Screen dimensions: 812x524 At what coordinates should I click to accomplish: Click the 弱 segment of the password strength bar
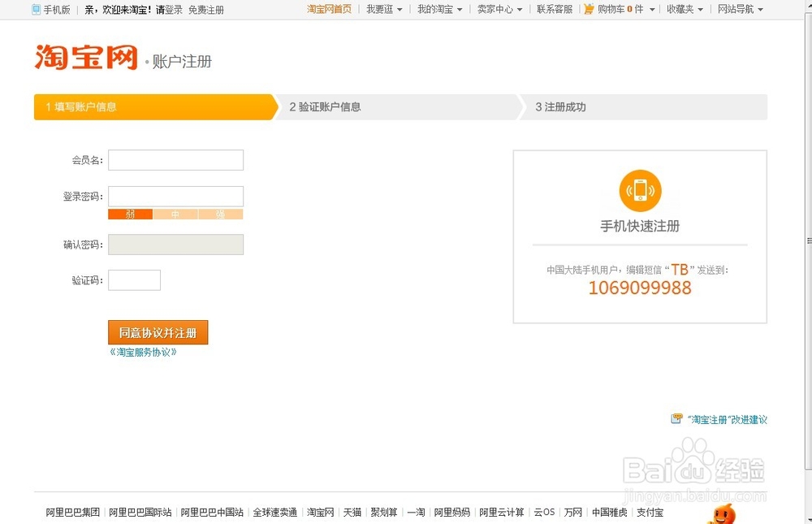click(129, 214)
